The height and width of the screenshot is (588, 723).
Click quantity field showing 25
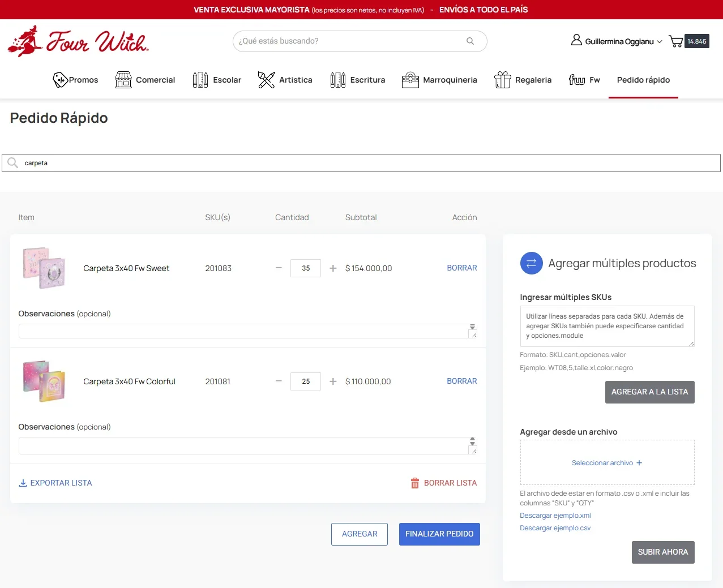306,381
